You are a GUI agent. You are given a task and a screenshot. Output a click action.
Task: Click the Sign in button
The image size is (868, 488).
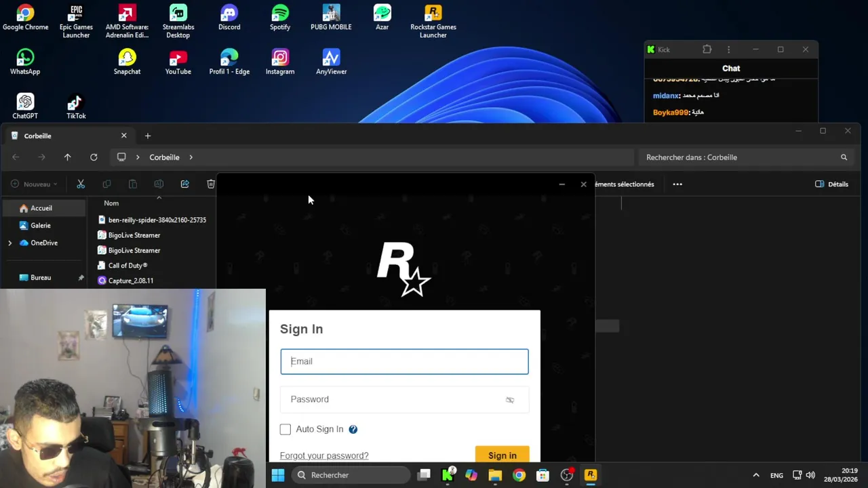coord(502,455)
